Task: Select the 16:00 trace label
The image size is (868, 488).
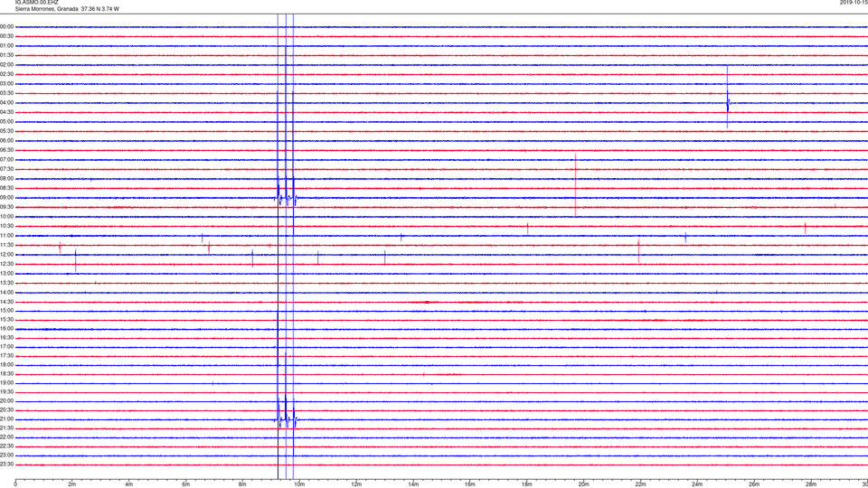Action: [6, 329]
